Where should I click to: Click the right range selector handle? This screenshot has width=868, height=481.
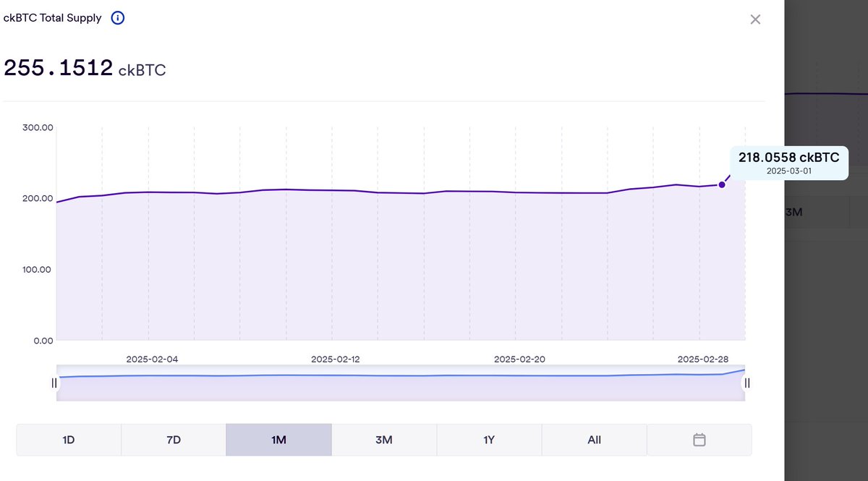pyautogui.click(x=747, y=383)
